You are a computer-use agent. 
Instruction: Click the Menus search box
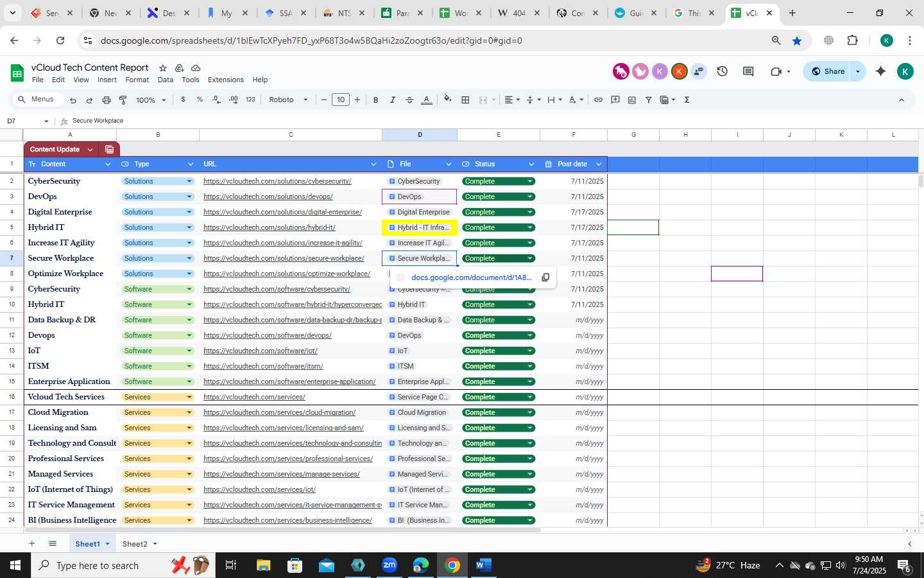[38, 100]
